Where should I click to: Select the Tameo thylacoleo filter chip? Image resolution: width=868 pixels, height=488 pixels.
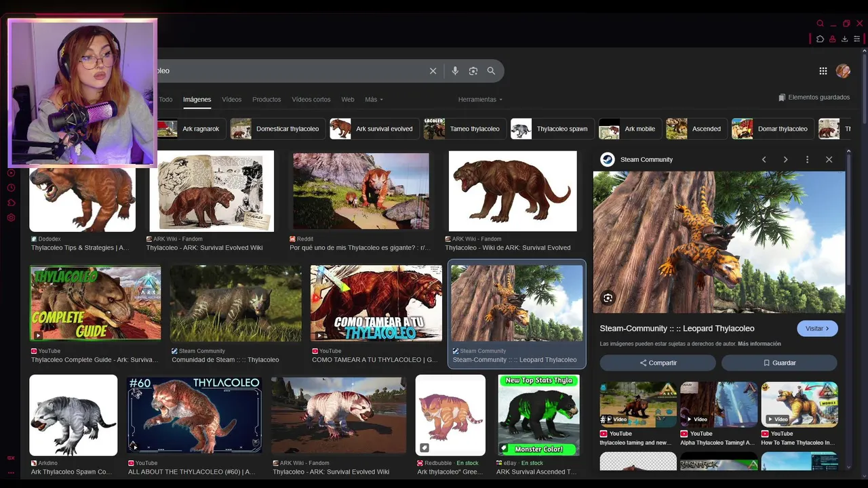pos(465,129)
